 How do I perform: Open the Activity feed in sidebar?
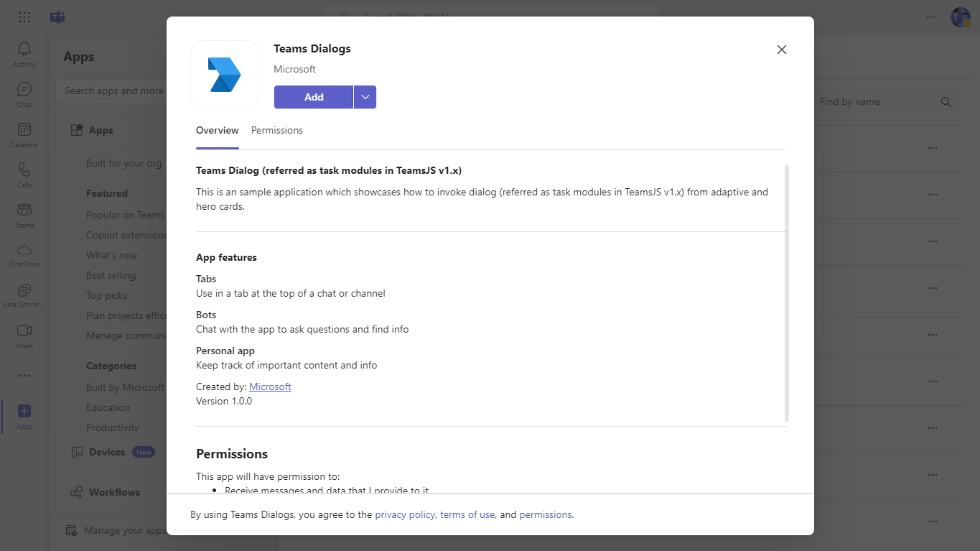pos(24,54)
